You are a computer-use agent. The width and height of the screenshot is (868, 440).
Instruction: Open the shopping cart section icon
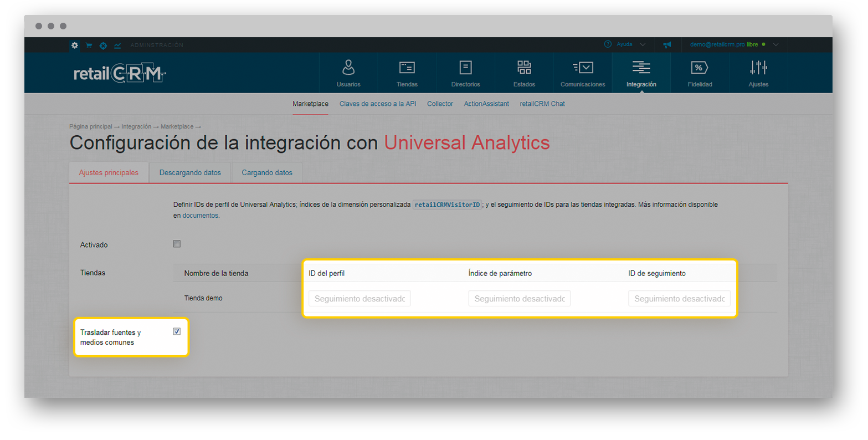89,45
